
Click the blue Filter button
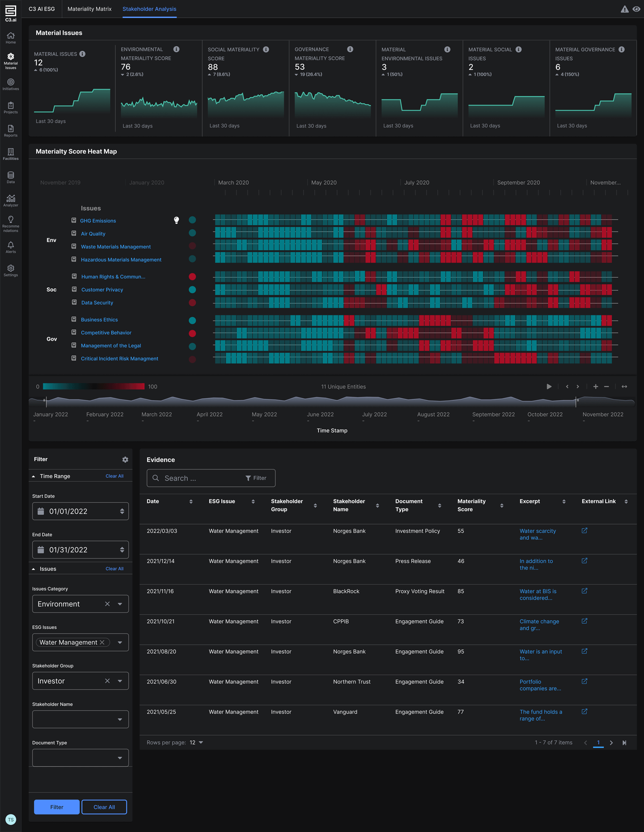57,807
